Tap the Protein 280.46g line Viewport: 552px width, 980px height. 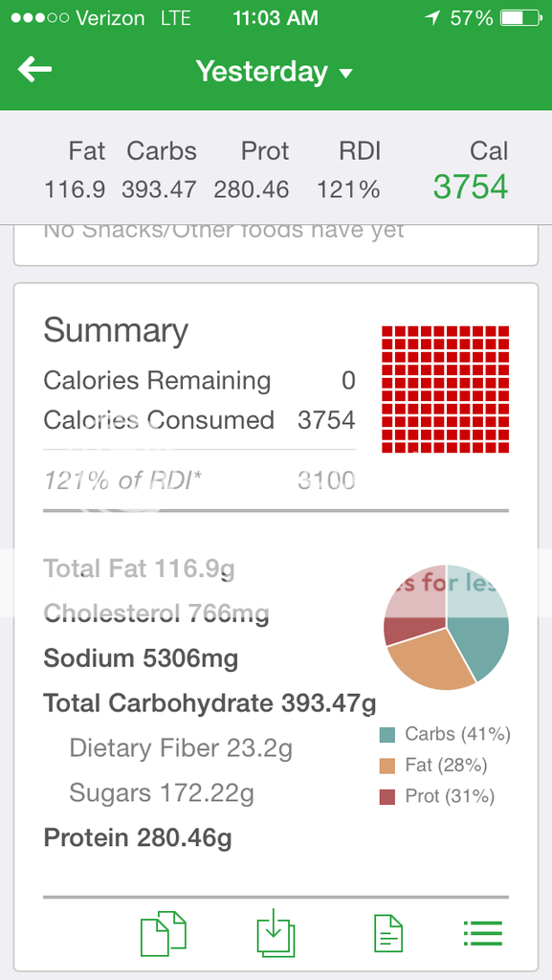(138, 837)
